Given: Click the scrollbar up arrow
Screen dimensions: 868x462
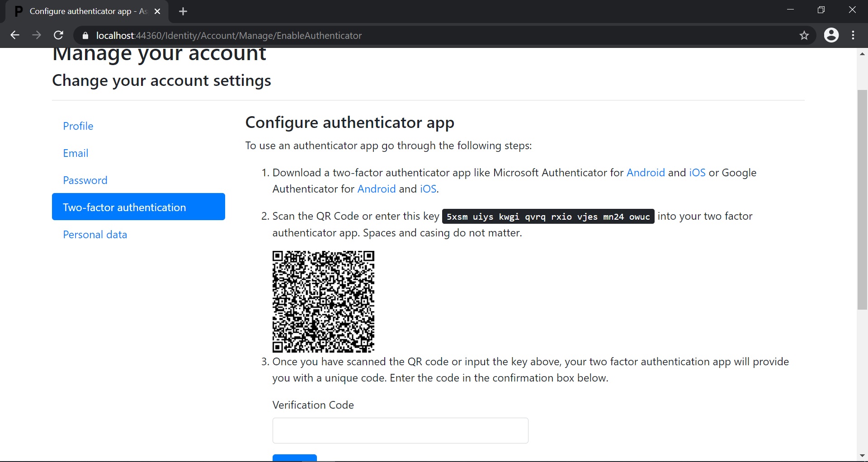Looking at the screenshot, I should pyautogui.click(x=862, y=54).
